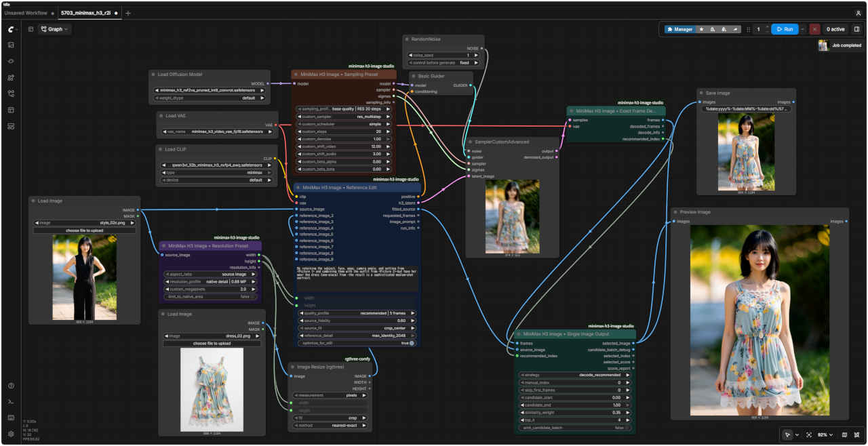Click choose file to upload for dress_02.png
Screen dimensions: 868x446
point(212,344)
